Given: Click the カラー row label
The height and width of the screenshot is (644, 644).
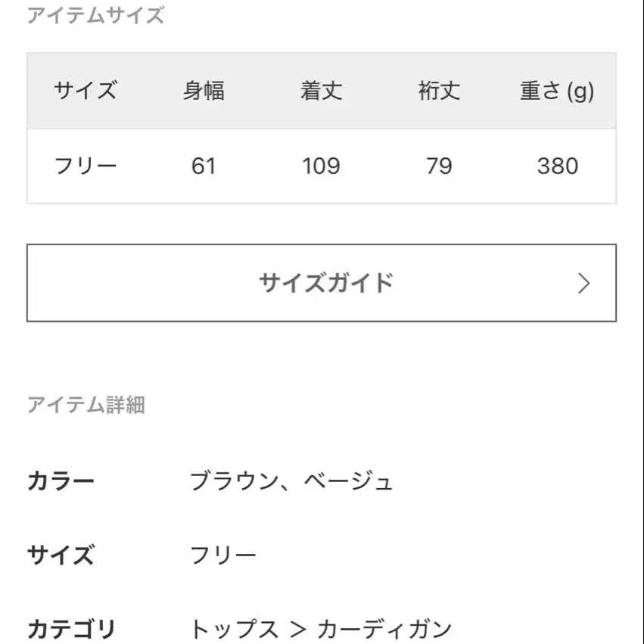Looking at the screenshot, I should 61,480.
